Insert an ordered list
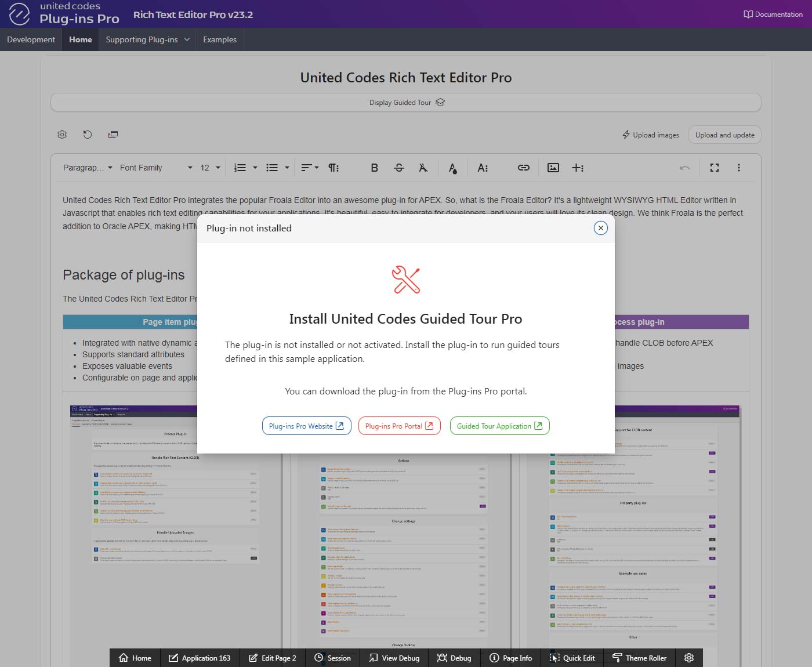This screenshot has width=812, height=667. pos(240,168)
